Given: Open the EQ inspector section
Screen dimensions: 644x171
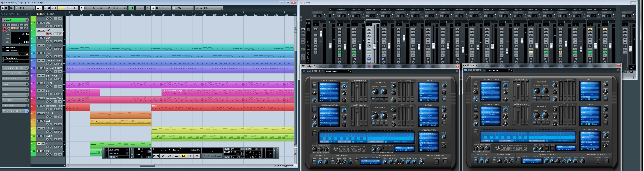Looking at the screenshot, I should click(x=15, y=89).
